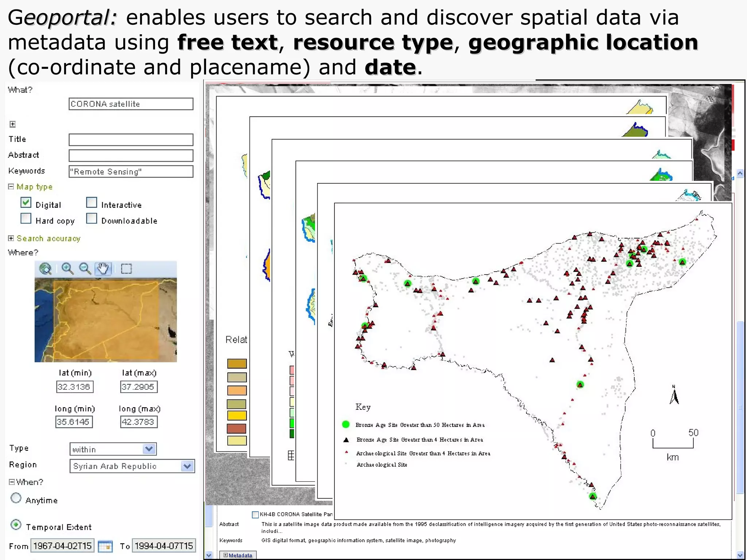Click the Keywords Remote Sensing field
This screenshot has height=560, width=747.
coord(131,172)
